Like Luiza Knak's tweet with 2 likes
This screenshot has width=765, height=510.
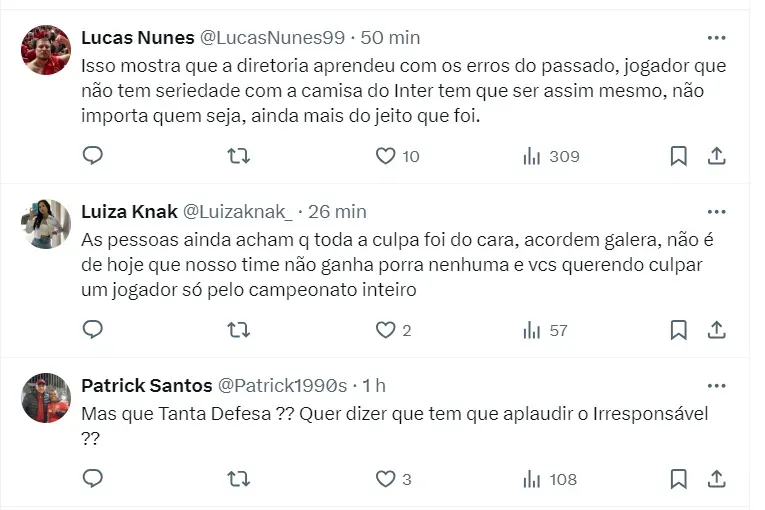tap(386, 330)
